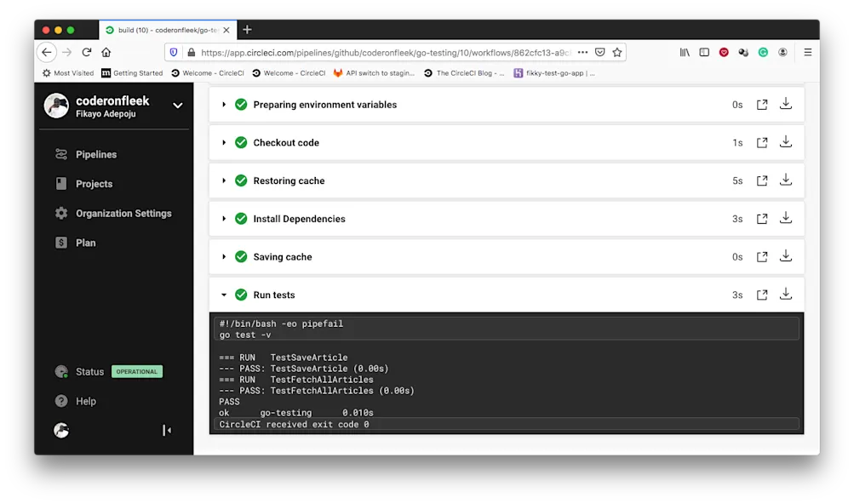Image resolution: width=854 pixels, height=504 pixels.
Task: Open the browser Library icon
Action: click(685, 52)
